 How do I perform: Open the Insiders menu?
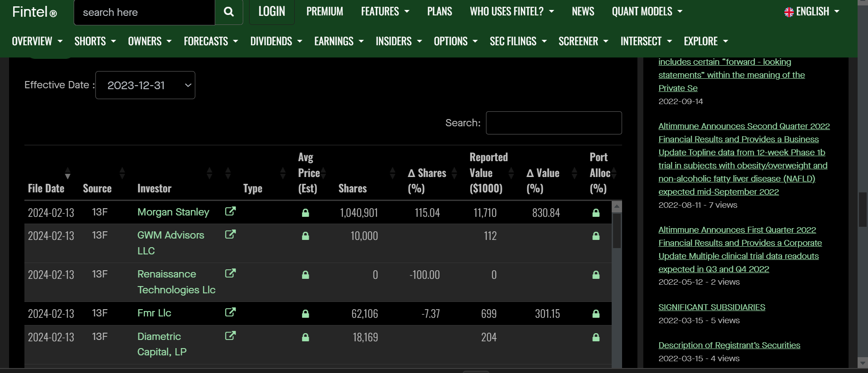398,41
